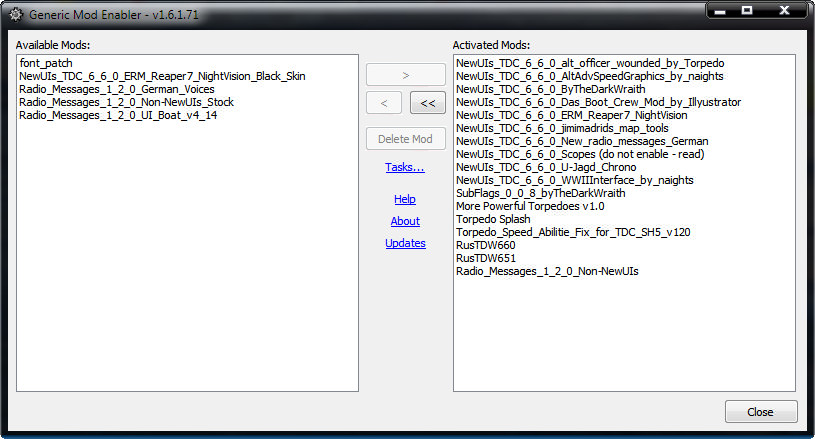Open the Tasks... link

coord(405,167)
